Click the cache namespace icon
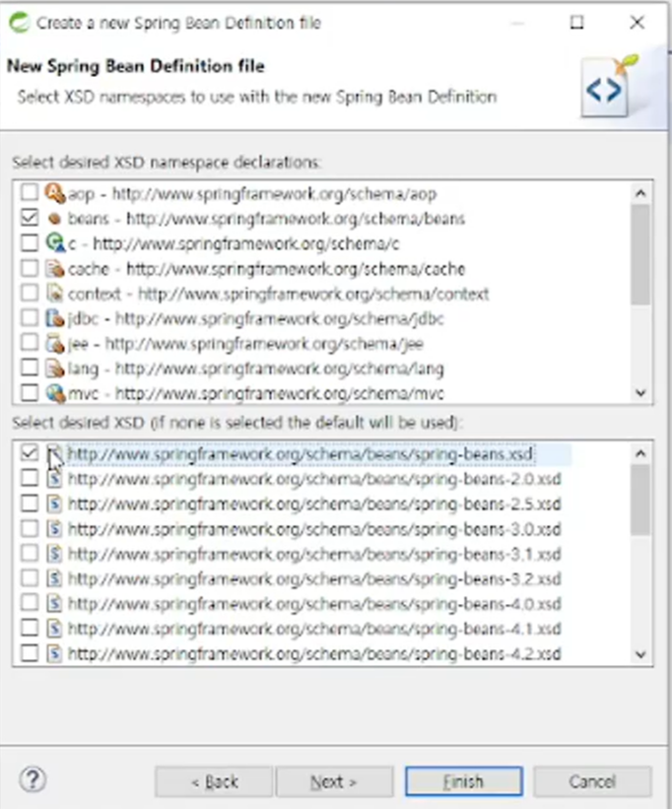Image resolution: width=672 pixels, height=809 pixels. [54, 268]
